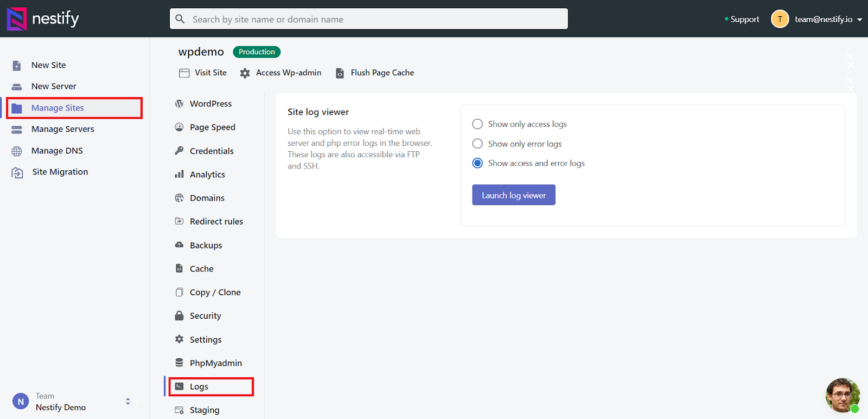Click the Domains globe icon
The width and height of the screenshot is (868, 419).
(x=179, y=198)
